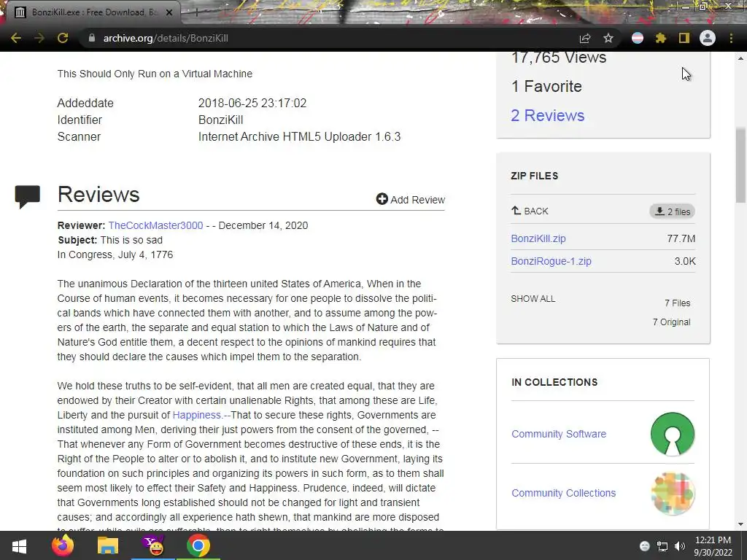Go back with the browser back arrow
Image resolution: width=747 pixels, height=560 pixels.
click(16, 38)
